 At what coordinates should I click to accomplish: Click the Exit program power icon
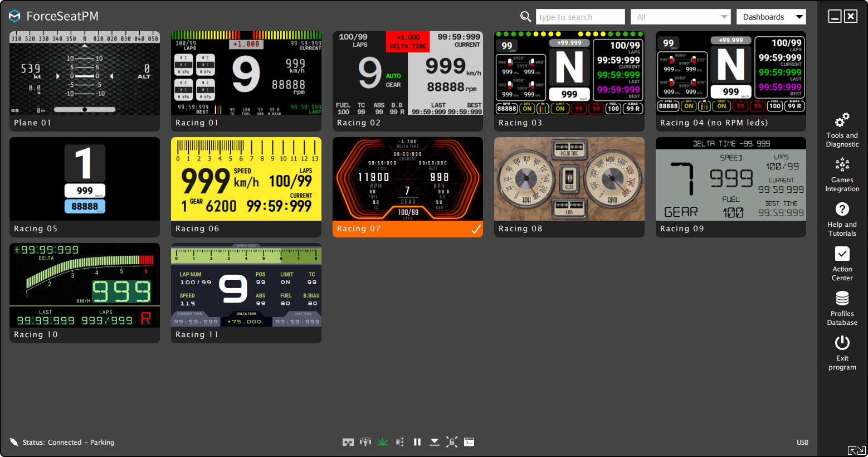coord(842,342)
